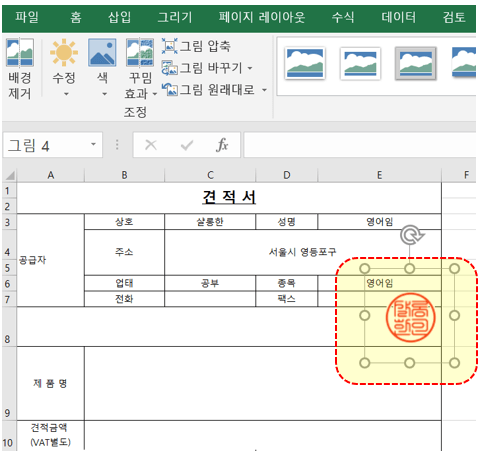484x459 pixels.
Task: Click Compress Pictures (그림 압축)
Action: pos(196,46)
